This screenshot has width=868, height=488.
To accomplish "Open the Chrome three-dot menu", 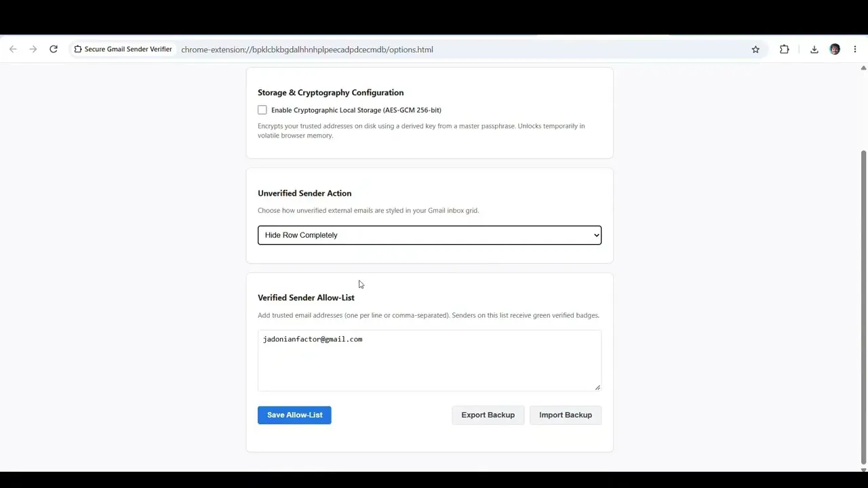I will tap(855, 49).
